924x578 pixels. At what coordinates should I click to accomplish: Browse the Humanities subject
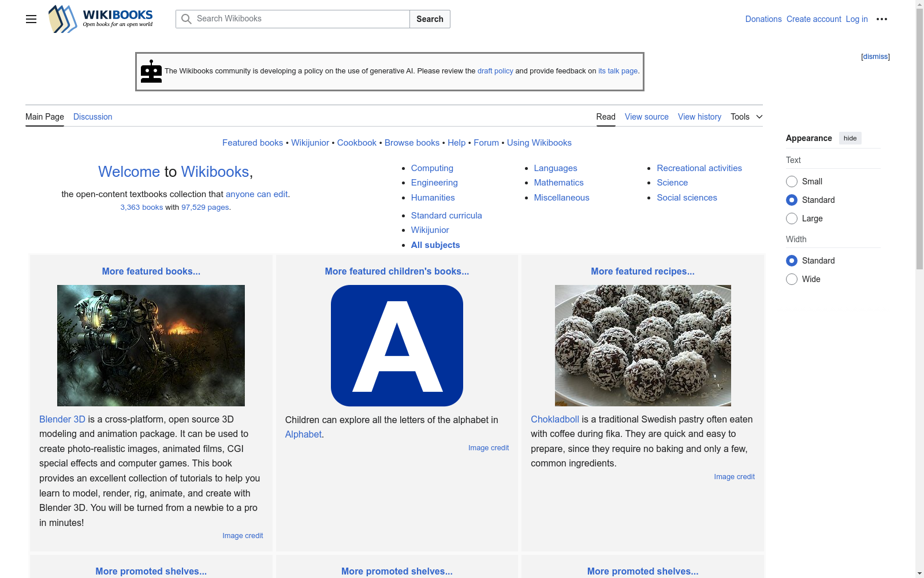click(433, 198)
